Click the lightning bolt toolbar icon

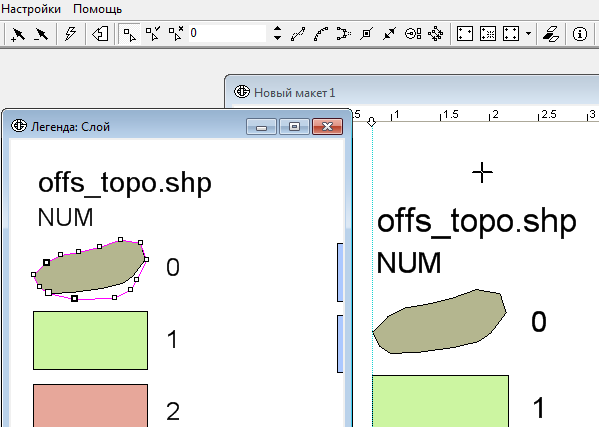(x=71, y=34)
